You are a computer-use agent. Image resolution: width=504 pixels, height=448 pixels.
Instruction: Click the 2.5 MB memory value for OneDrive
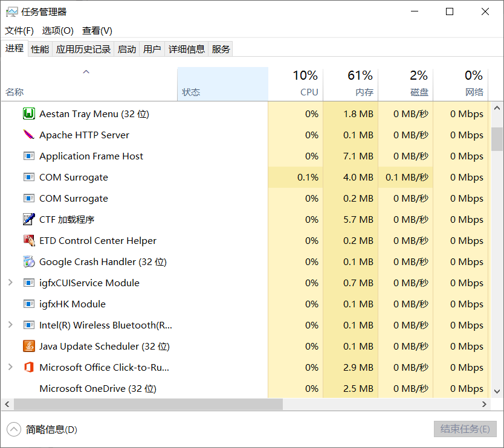coord(358,389)
